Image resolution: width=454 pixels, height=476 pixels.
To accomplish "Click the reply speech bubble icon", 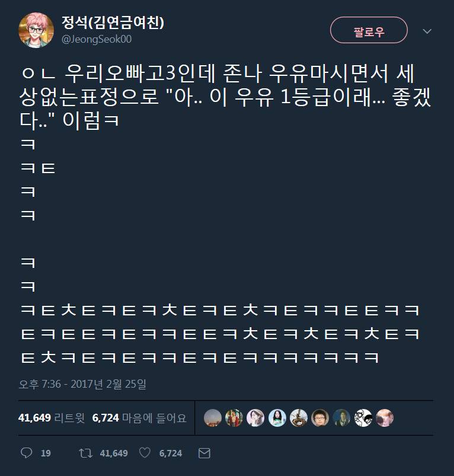I will (27, 453).
